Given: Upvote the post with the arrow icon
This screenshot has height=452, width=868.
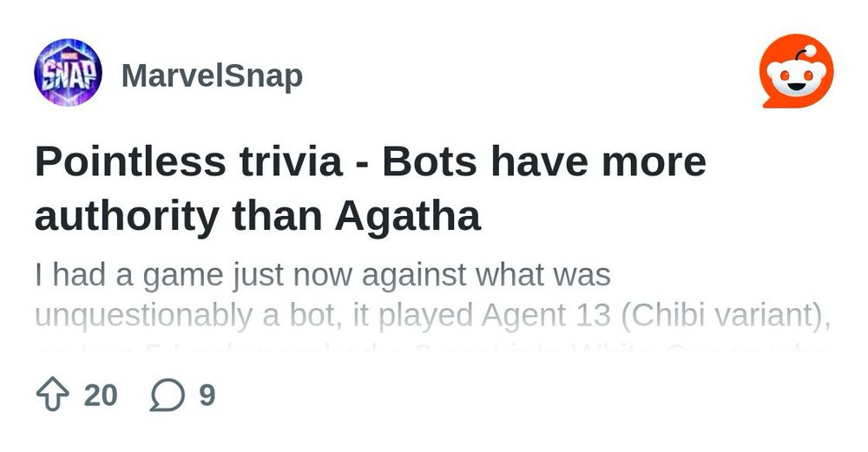Looking at the screenshot, I should (53, 395).
